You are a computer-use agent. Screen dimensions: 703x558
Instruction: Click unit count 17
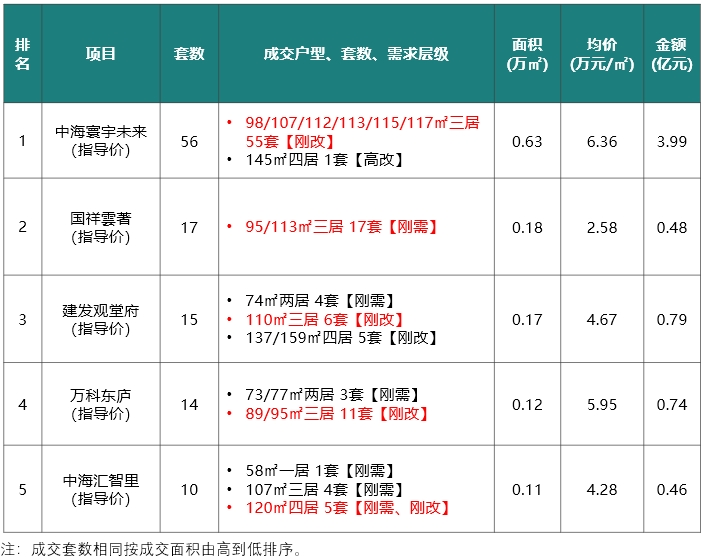coord(189,228)
